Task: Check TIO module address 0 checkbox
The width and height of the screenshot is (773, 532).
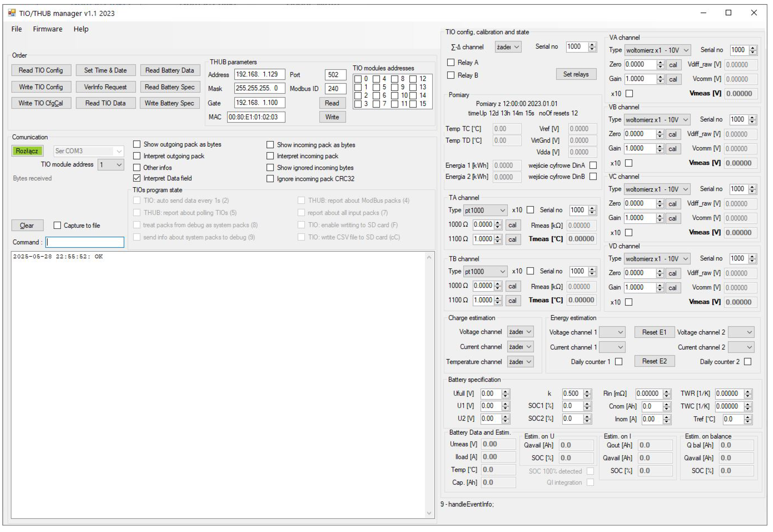Action: [358, 79]
